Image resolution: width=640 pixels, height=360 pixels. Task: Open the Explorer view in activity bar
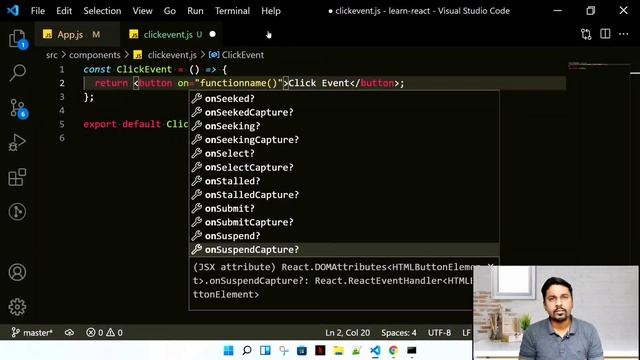click(17, 39)
